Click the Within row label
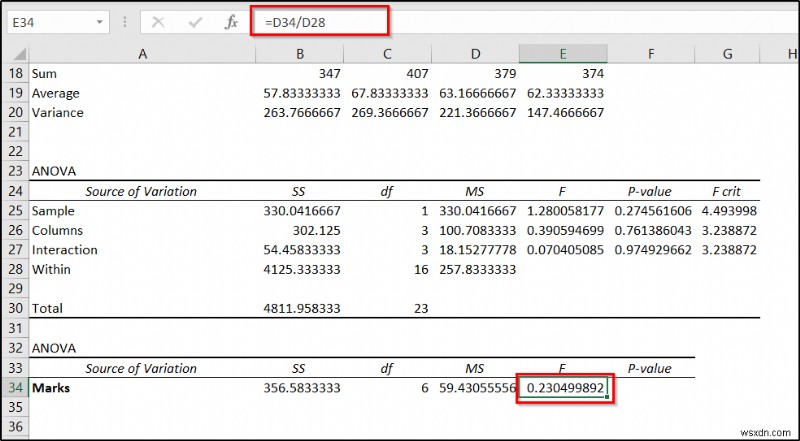 (52, 269)
